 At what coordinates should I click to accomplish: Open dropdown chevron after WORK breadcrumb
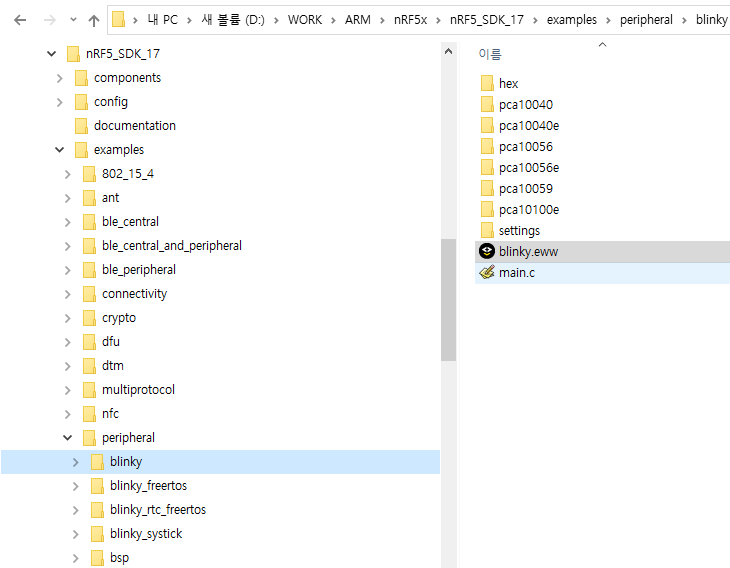point(333,20)
